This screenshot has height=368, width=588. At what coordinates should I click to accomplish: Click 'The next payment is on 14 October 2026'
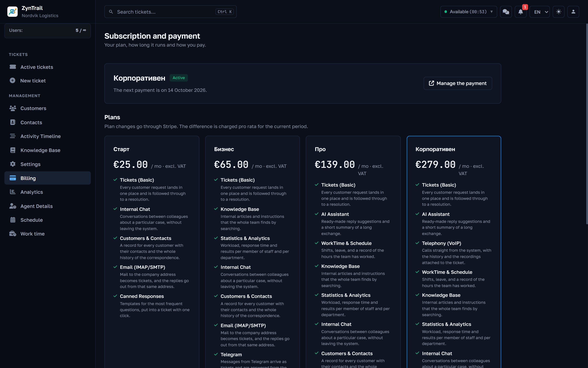coord(160,90)
